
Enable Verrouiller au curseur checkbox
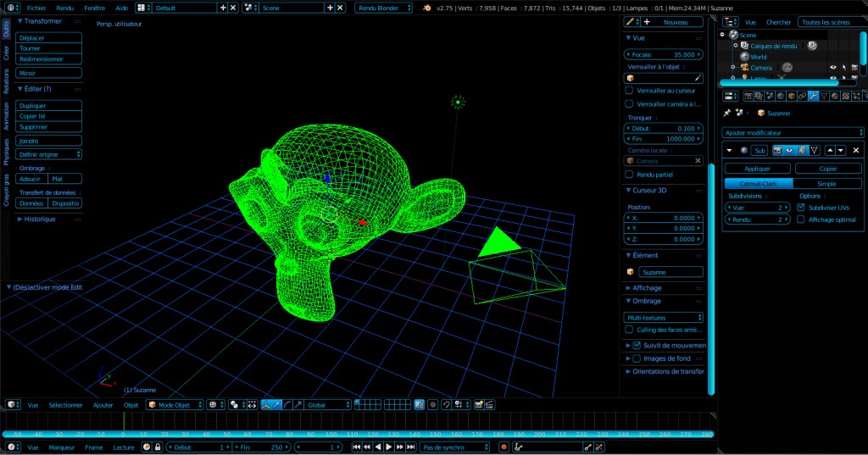coord(629,90)
